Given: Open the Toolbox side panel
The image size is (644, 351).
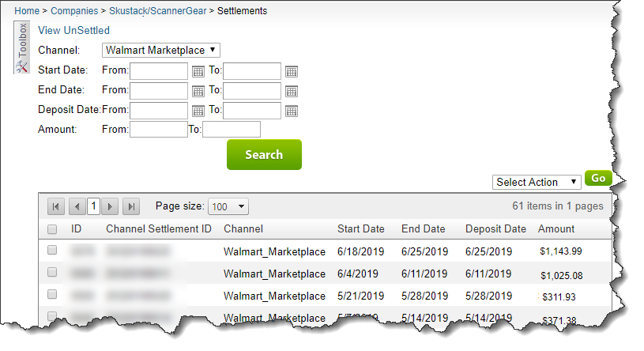Looking at the screenshot, I should [x=22, y=47].
